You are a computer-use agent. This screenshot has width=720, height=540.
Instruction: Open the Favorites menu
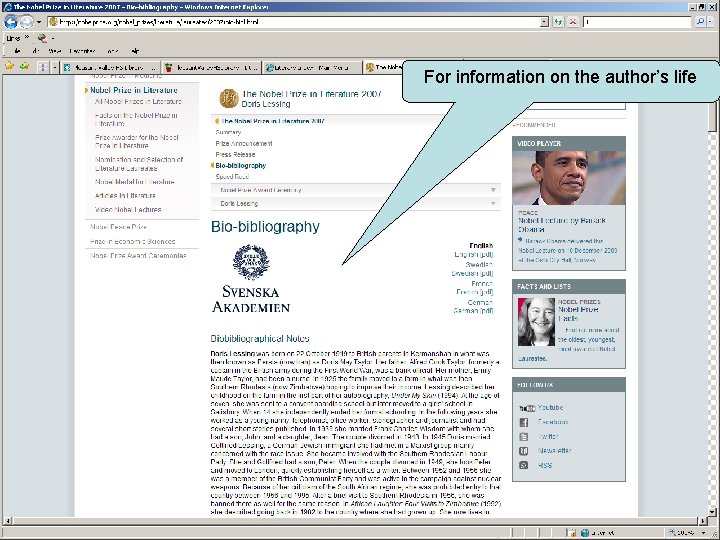[x=82, y=51]
